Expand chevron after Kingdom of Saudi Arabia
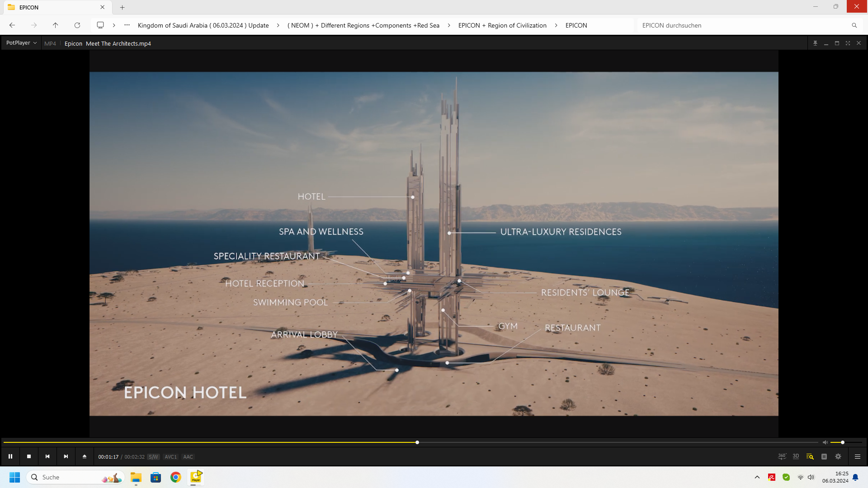 (278, 25)
